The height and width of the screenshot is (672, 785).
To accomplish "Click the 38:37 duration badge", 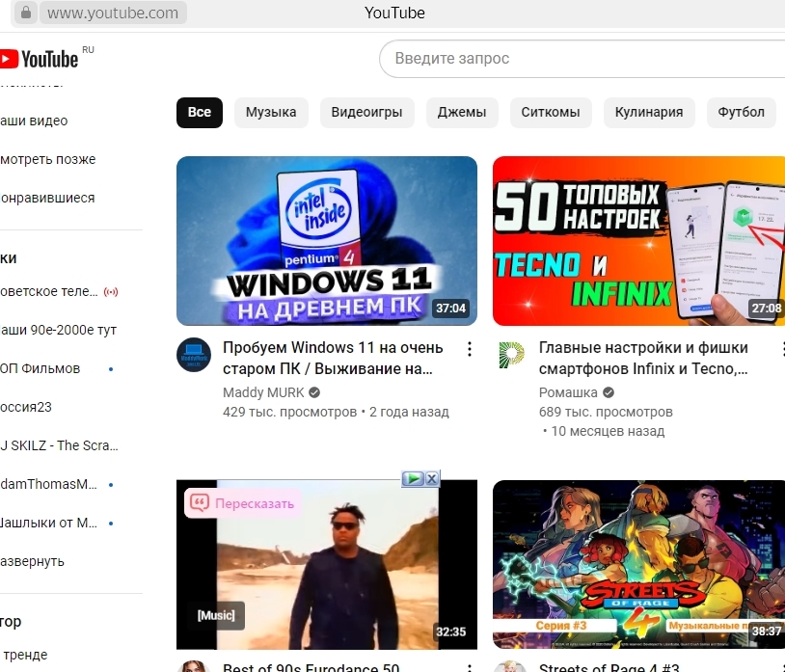I will point(767,632).
